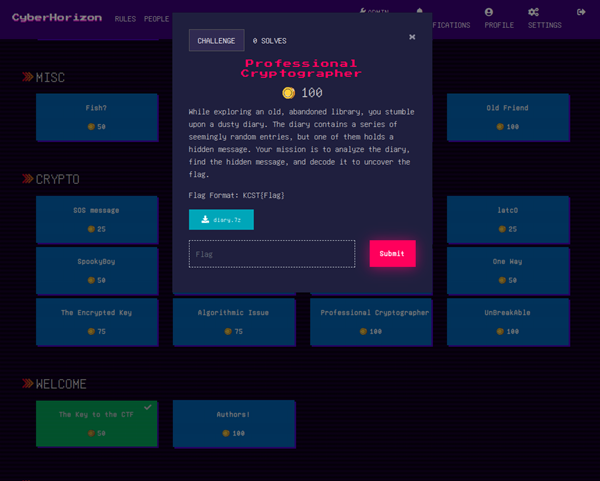
Task: Click the Profile user icon
Action: click(x=489, y=12)
